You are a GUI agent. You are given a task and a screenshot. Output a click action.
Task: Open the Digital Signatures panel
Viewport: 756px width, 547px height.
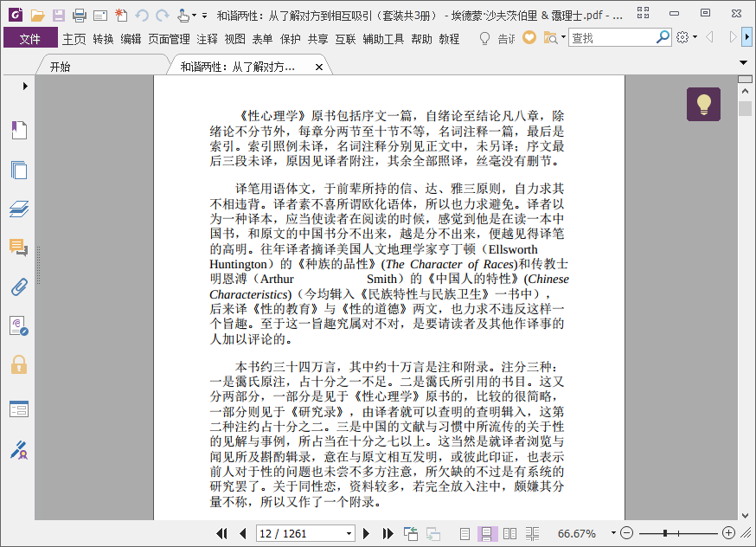(19, 326)
